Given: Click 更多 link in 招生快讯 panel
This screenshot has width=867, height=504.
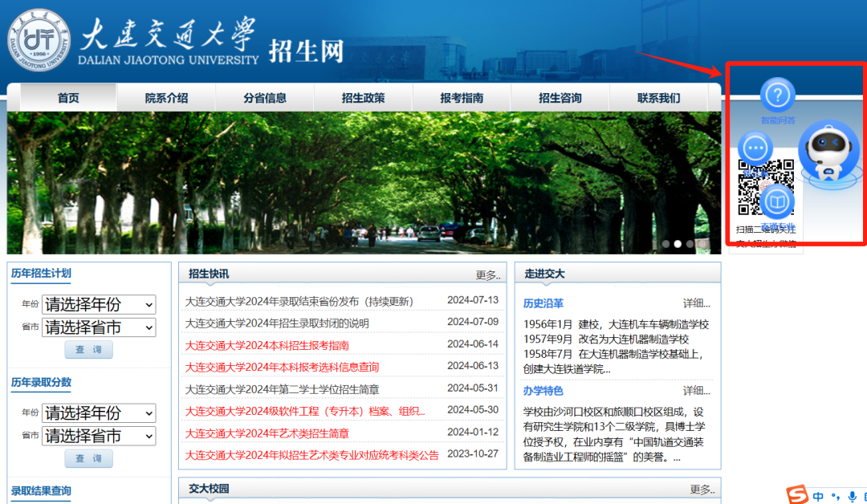Looking at the screenshot, I should coord(487,274).
